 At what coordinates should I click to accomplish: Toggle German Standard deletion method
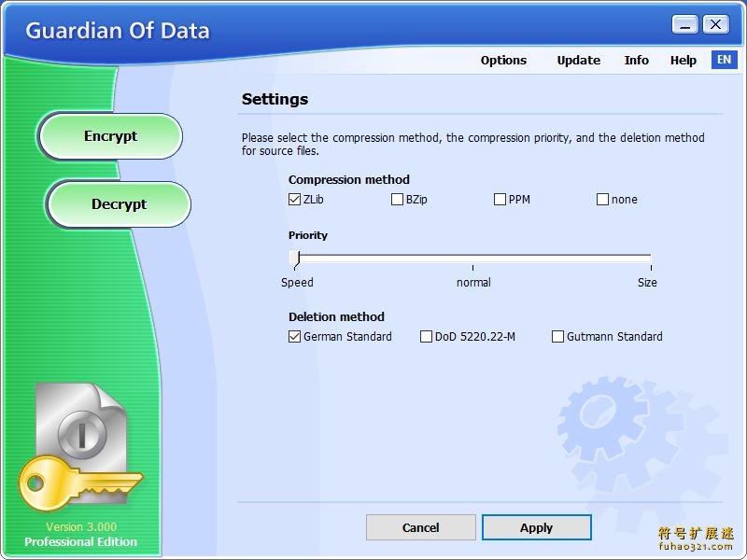[294, 337]
